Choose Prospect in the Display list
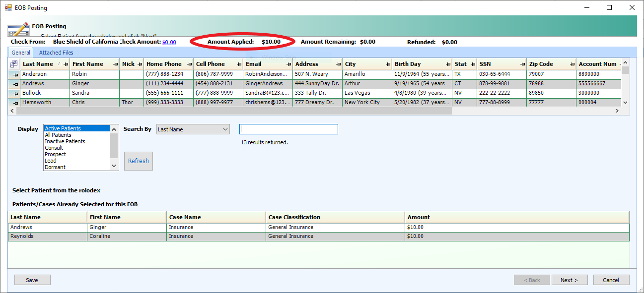The width and height of the screenshot is (644, 293). pyautogui.click(x=77, y=154)
